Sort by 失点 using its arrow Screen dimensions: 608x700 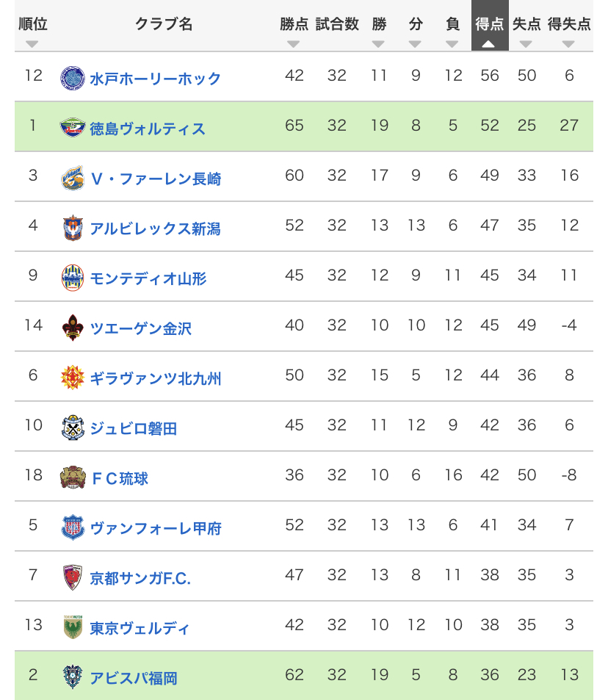[526, 44]
